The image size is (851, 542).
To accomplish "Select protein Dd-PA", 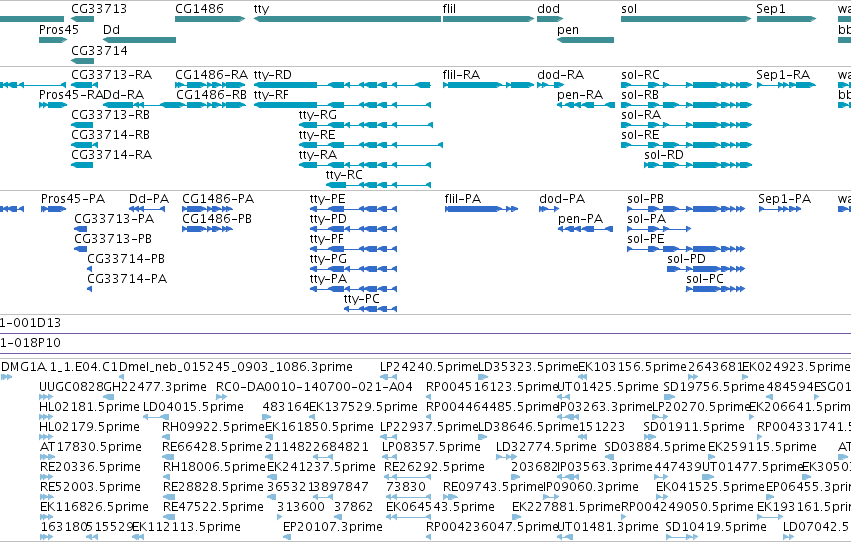I will (x=147, y=209).
